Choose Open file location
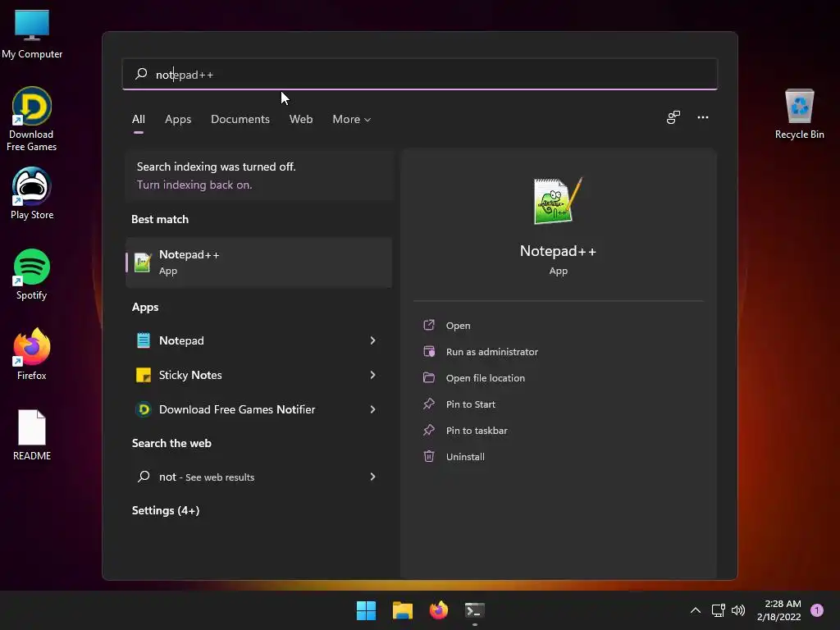 click(486, 377)
